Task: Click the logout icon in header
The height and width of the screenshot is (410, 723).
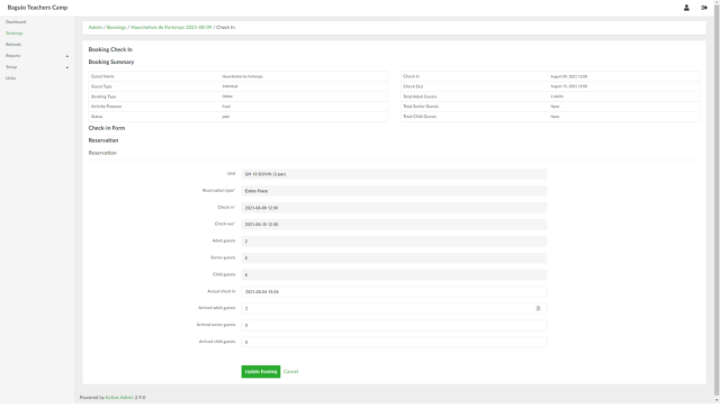Action: tap(705, 7)
